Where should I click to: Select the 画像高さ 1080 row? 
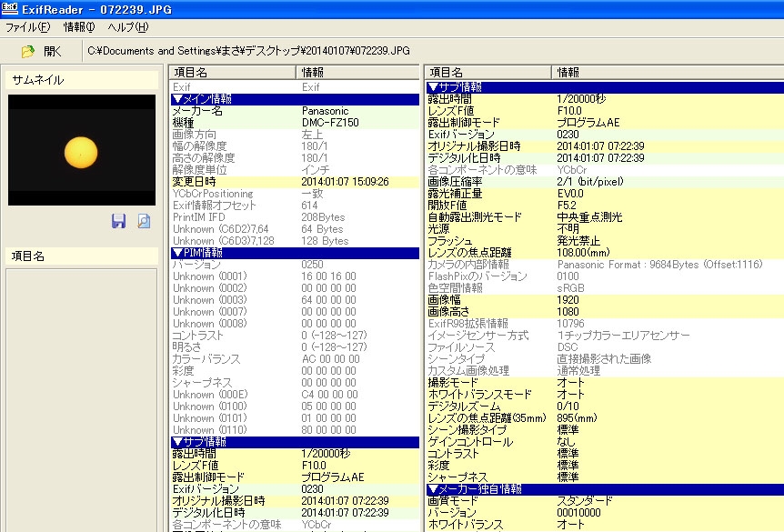click(605, 312)
